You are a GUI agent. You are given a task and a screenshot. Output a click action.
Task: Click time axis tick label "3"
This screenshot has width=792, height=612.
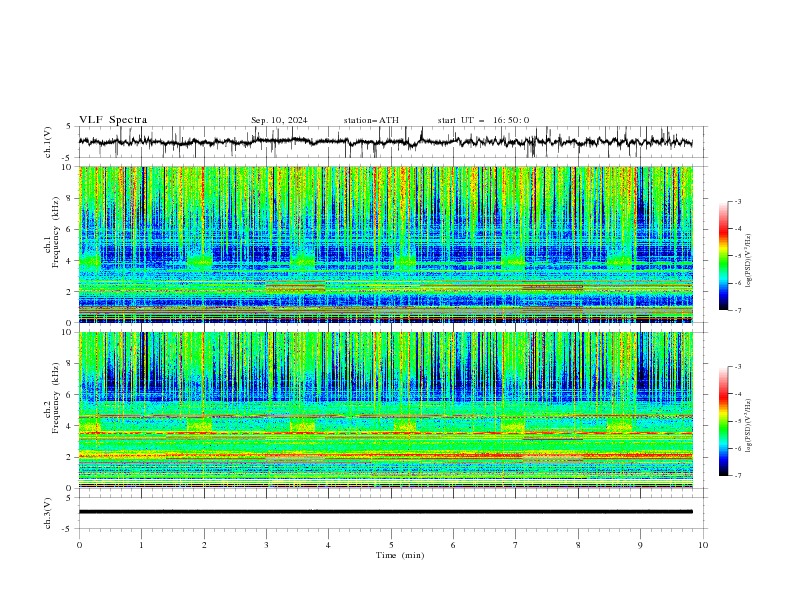coord(266,545)
